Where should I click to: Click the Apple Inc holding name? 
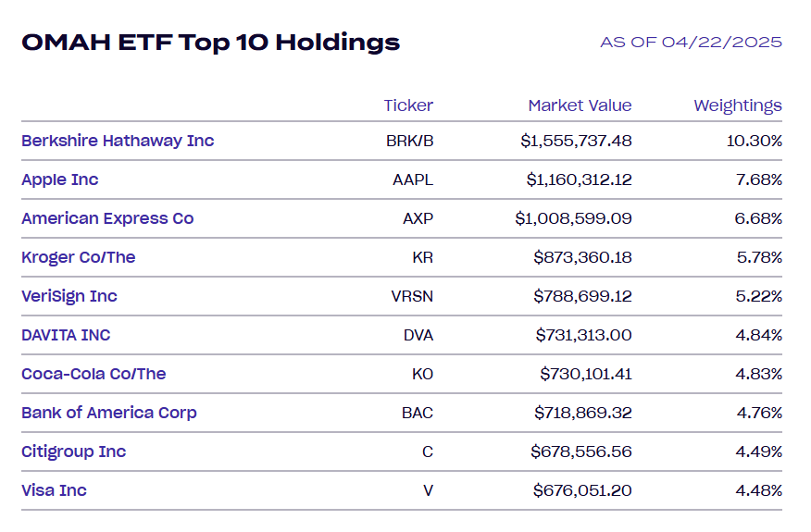pos(60,179)
